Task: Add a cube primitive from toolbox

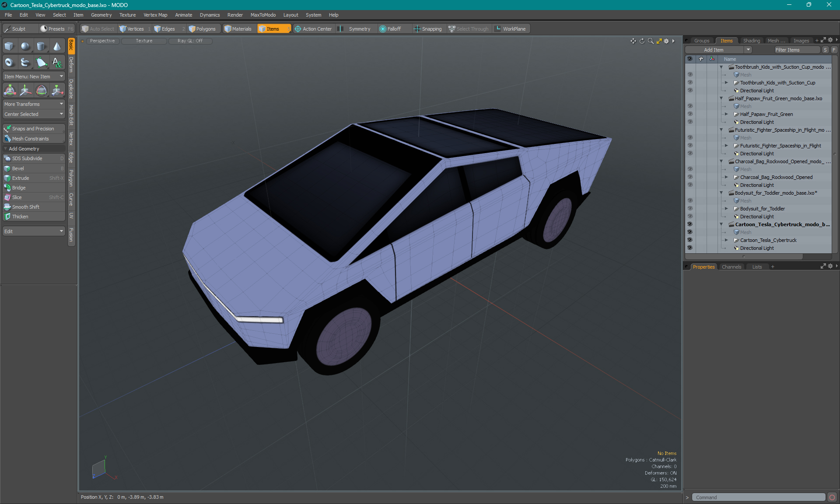Action: tap(9, 46)
